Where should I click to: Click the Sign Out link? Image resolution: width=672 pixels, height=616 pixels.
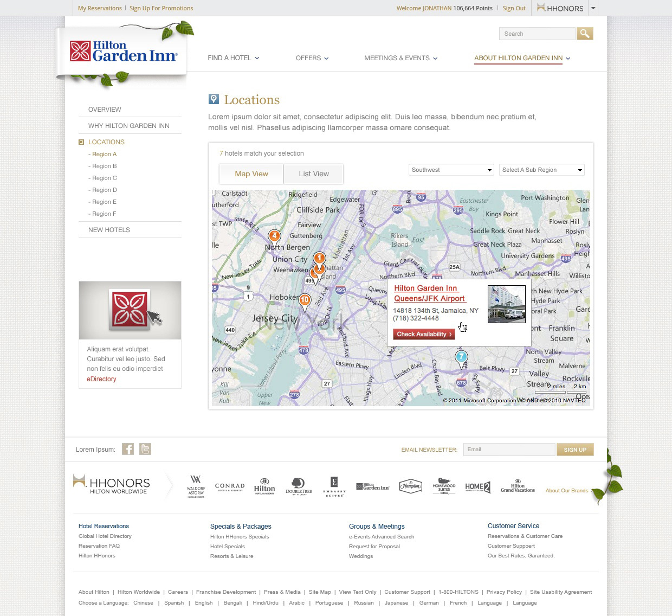(x=514, y=8)
